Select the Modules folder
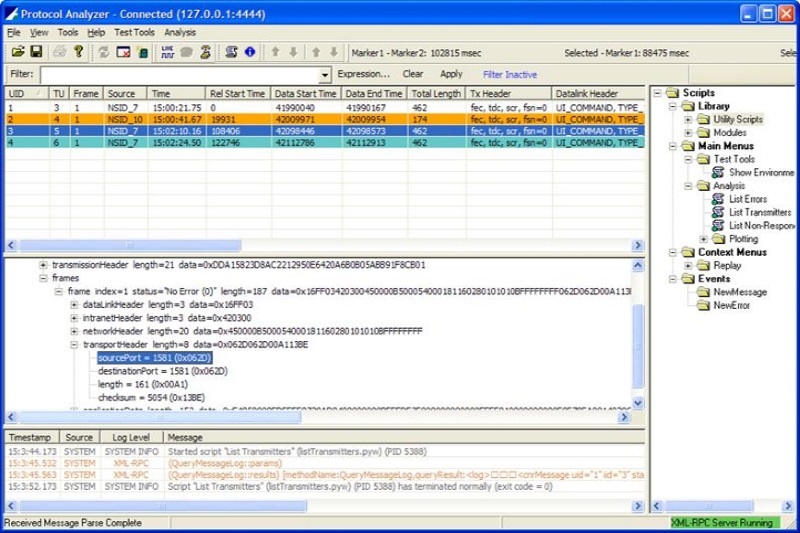This screenshot has width=800, height=533. click(x=722, y=132)
